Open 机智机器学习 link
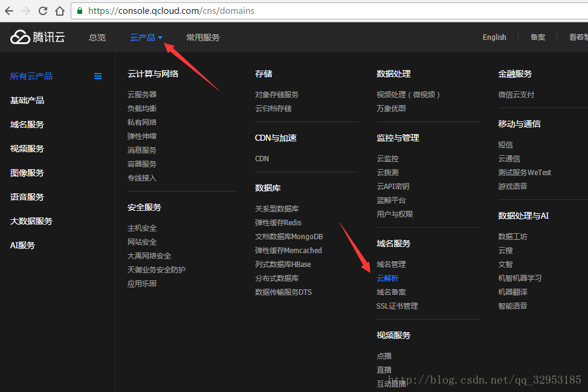The height and width of the screenshot is (392, 588). click(x=520, y=278)
